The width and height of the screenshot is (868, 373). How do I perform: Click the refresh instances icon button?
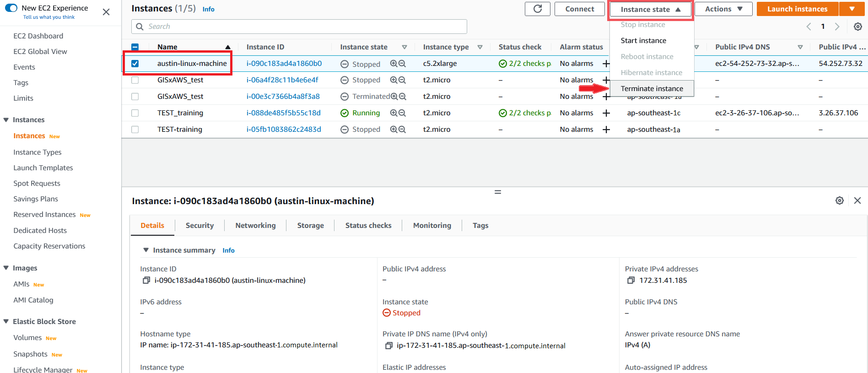(538, 9)
